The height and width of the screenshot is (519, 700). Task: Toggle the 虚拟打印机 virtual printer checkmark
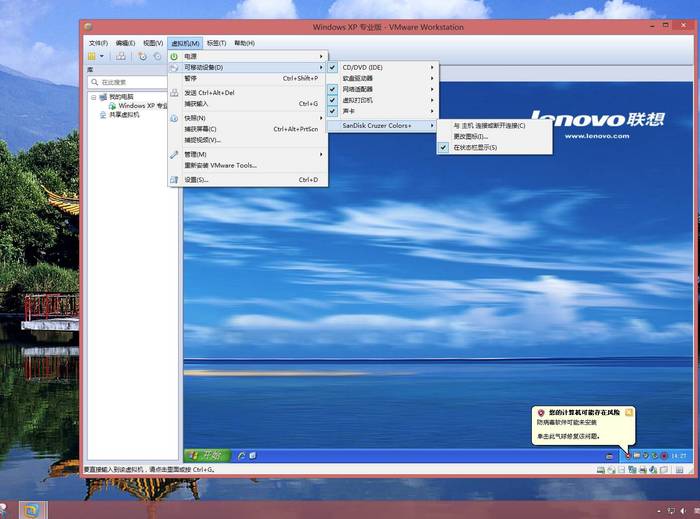pos(333,100)
